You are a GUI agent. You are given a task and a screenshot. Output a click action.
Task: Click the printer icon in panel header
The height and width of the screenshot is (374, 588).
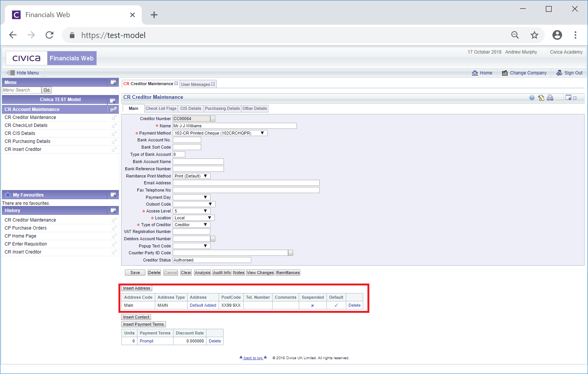point(550,98)
